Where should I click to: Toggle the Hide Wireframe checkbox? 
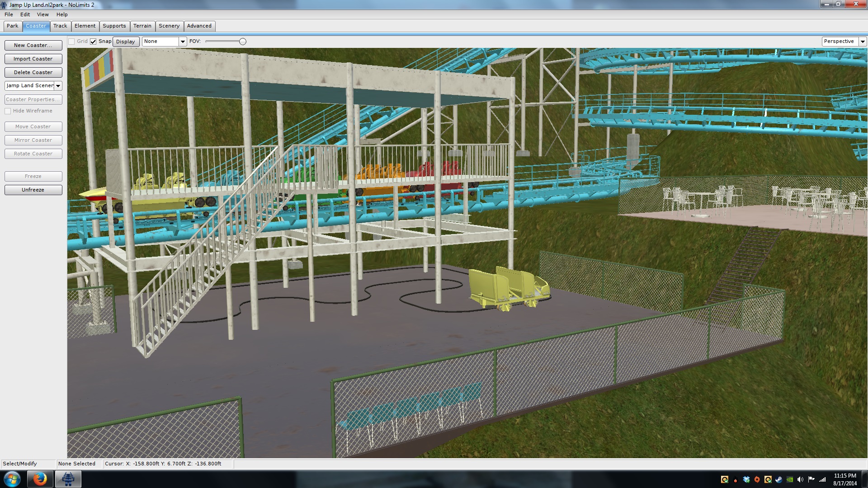(x=8, y=111)
